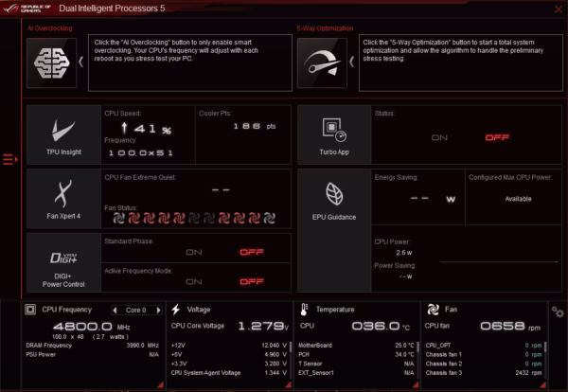Open Turbo App panel
This screenshot has width=568, height=392.
(x=334, y=134)
